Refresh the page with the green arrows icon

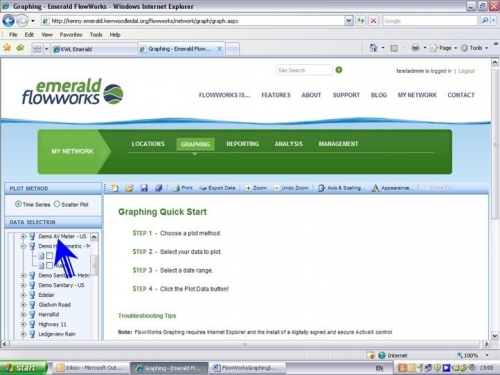click(x=361, y=21)
